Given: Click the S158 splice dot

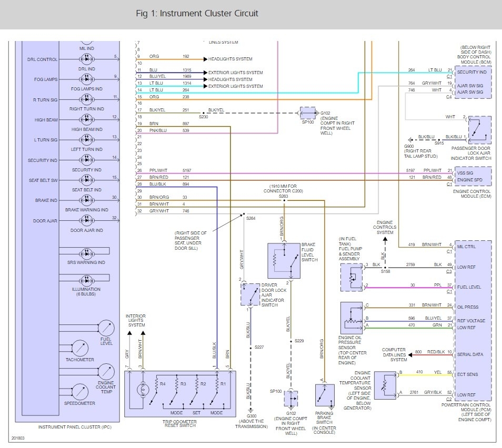Looking at the screenshot, I should click(x=385, y=268).
